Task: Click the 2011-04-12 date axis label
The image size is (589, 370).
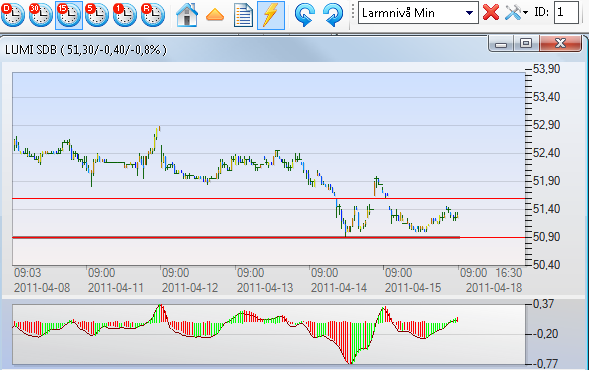Action: (190, 288)
